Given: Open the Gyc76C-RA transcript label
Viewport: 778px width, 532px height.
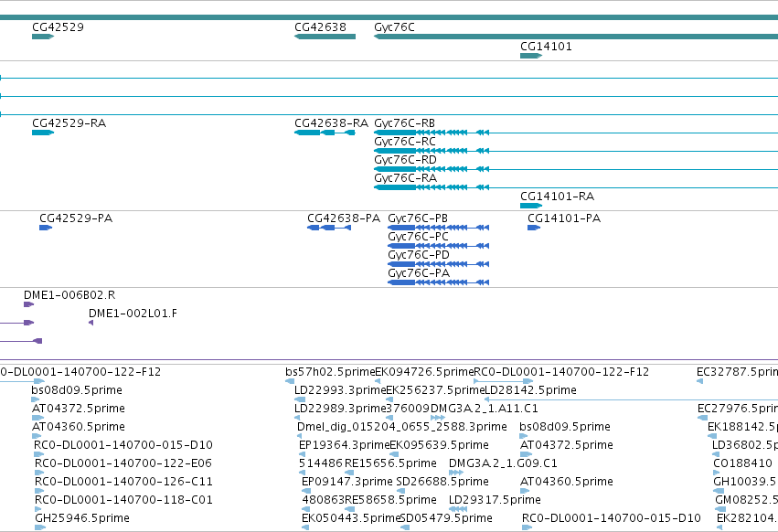Looking at the screenshot, I should coord(405,178).
